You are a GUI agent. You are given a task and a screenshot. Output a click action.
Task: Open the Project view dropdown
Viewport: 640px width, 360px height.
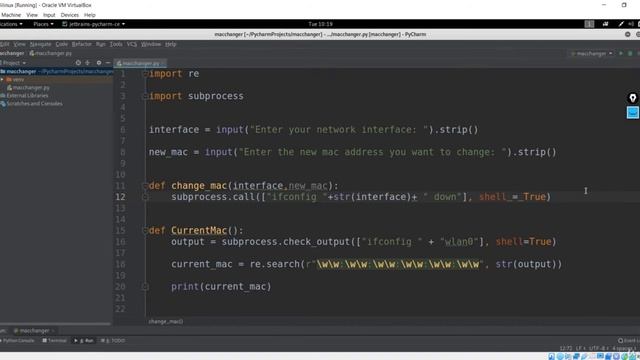pyautogui.click(x=13, y=63)
